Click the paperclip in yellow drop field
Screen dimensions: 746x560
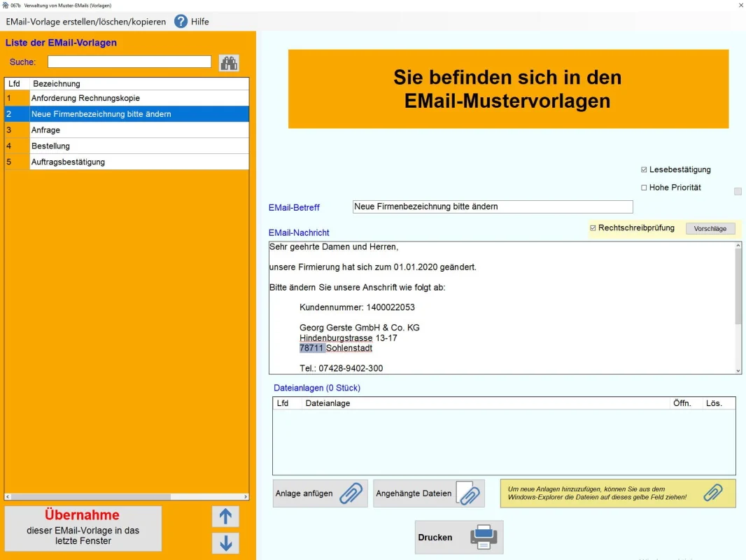coord(712,493)
